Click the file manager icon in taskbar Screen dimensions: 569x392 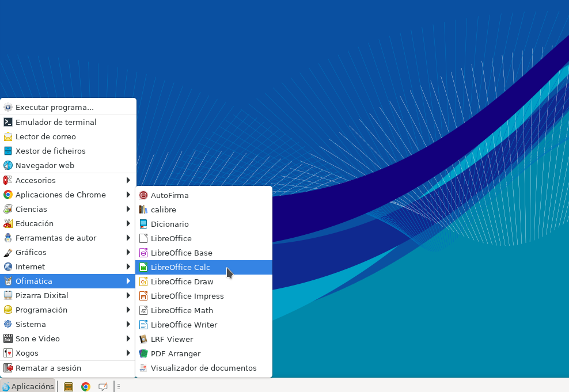(69, 387)
